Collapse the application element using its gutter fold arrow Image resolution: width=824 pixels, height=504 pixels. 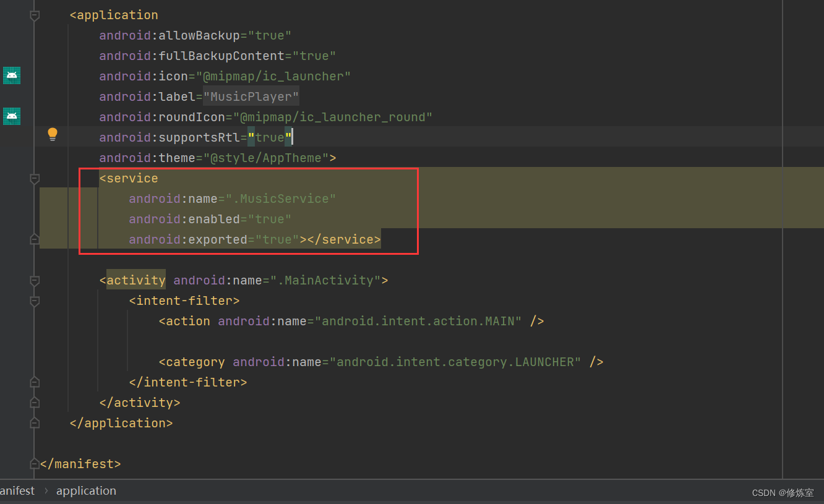(35, 15)
